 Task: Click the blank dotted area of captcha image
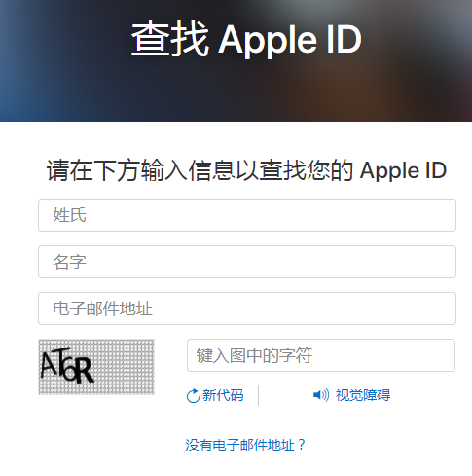point(125,367)
